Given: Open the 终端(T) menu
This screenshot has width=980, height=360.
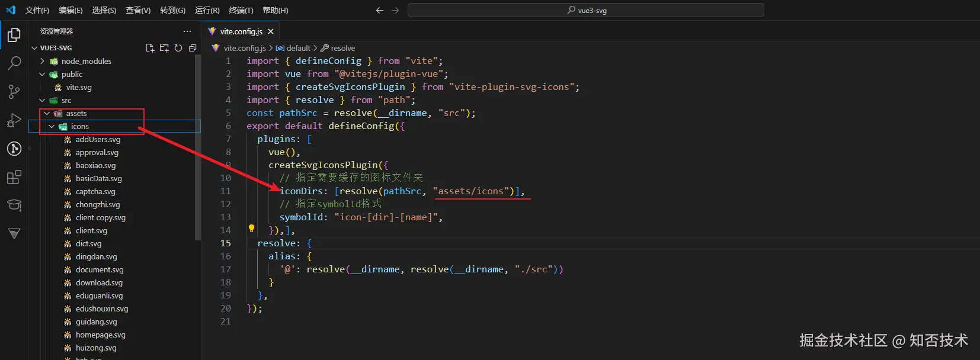Looking at the screenshot, I should click(x=241, y=10).
